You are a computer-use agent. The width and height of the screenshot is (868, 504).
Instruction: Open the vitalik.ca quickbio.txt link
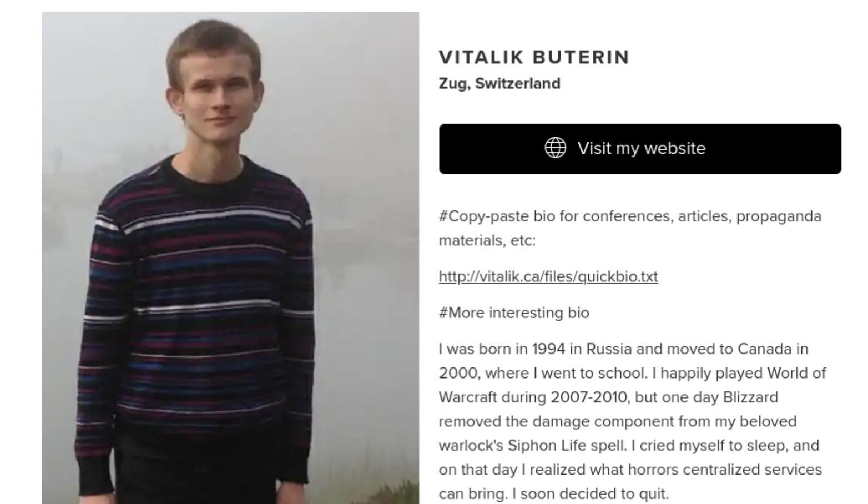coord(548,276)
